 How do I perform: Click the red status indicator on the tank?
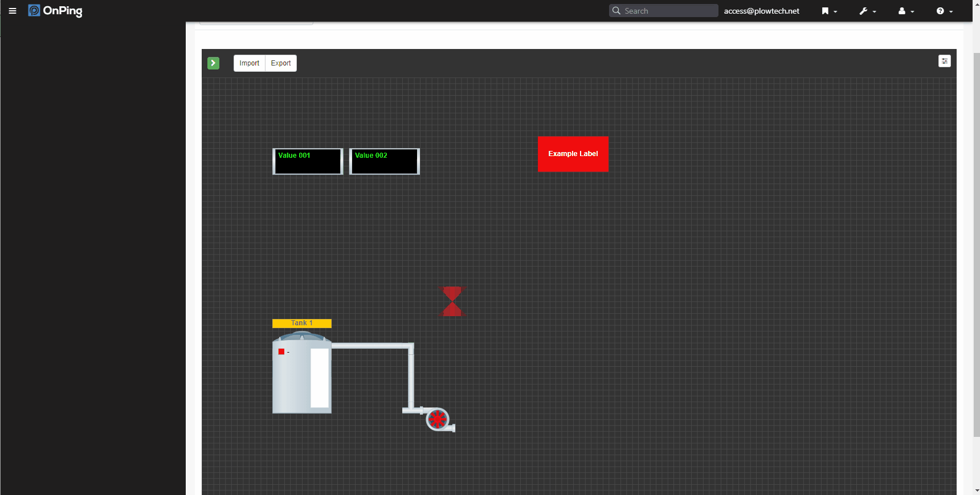coord(281,351)
